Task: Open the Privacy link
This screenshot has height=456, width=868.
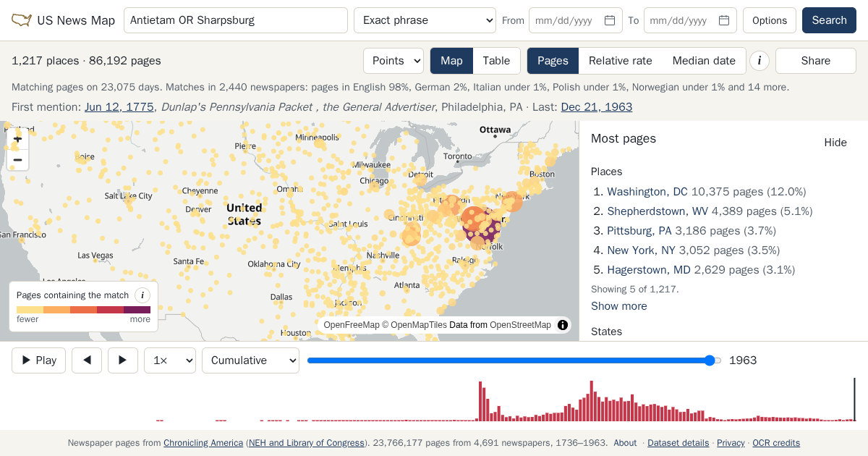Action: click(731, 443)
